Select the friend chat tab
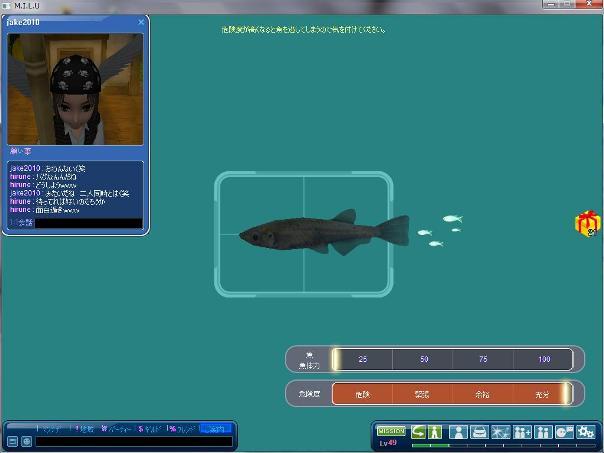Viewport: 604px width, 453px height. click(x=181, y=428)
